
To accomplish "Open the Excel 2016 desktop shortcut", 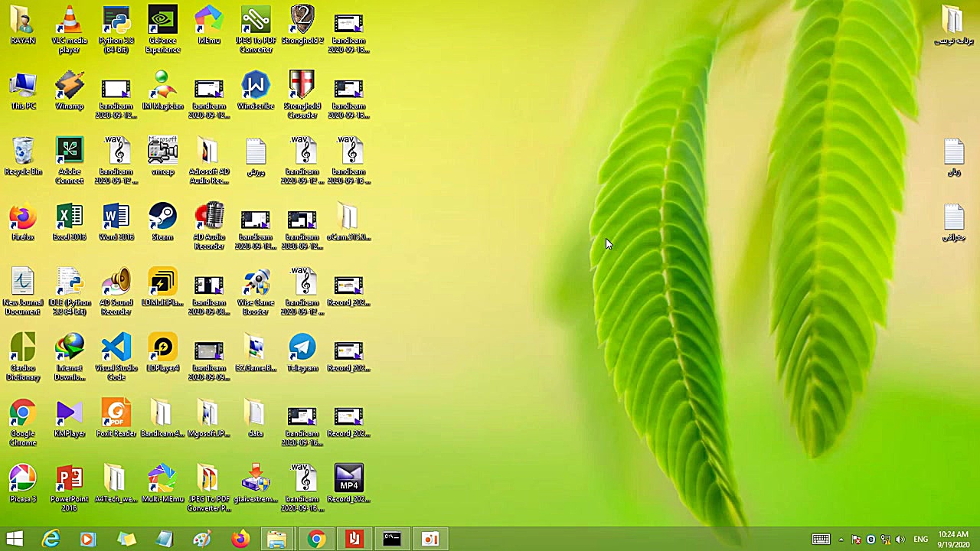I will 70,223.
